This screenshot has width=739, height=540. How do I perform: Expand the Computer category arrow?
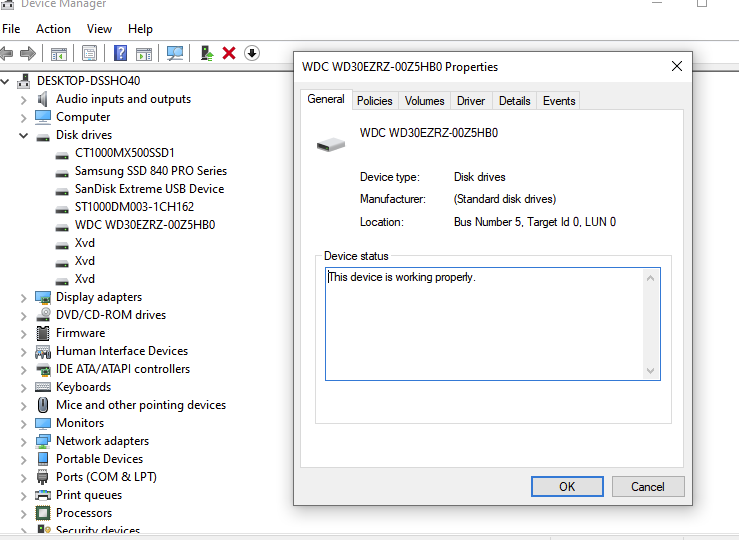click(24, 118)
